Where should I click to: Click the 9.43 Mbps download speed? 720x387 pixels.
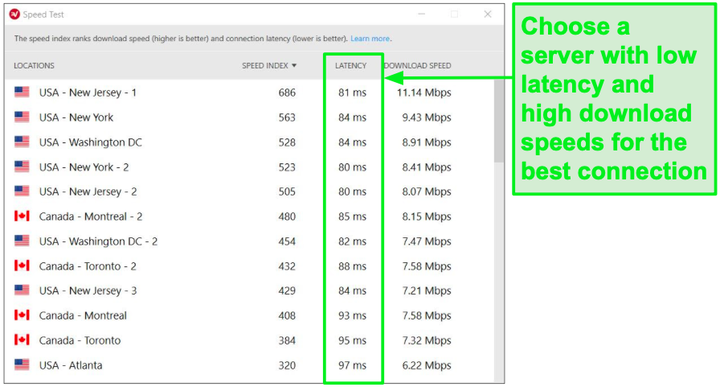coord(427,118)
